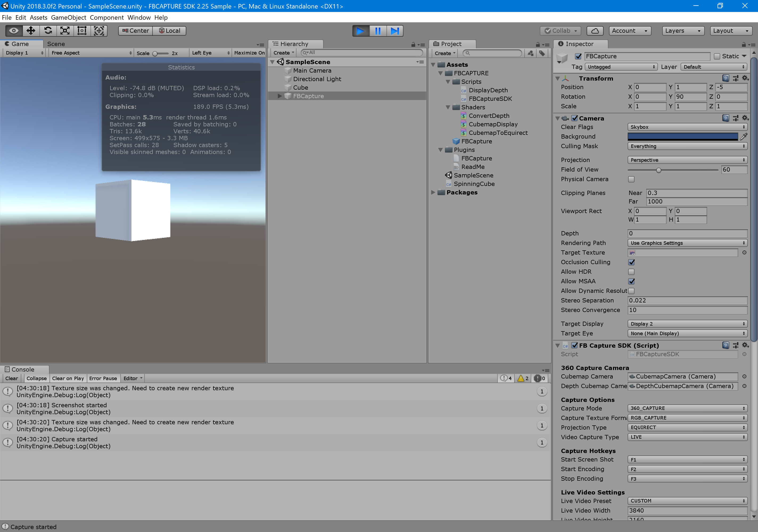Select the Rotate tool in toolbar
Viewport: 758px width, 532px height.
click(x=48, y=31)
